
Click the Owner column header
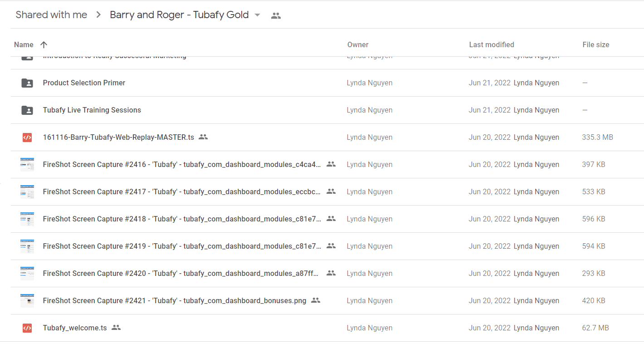358,44
